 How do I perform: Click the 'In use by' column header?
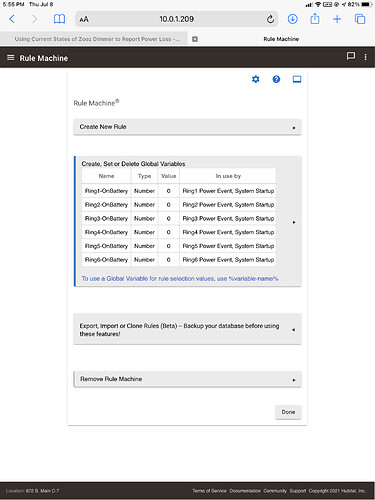click(x=228, y=176)
